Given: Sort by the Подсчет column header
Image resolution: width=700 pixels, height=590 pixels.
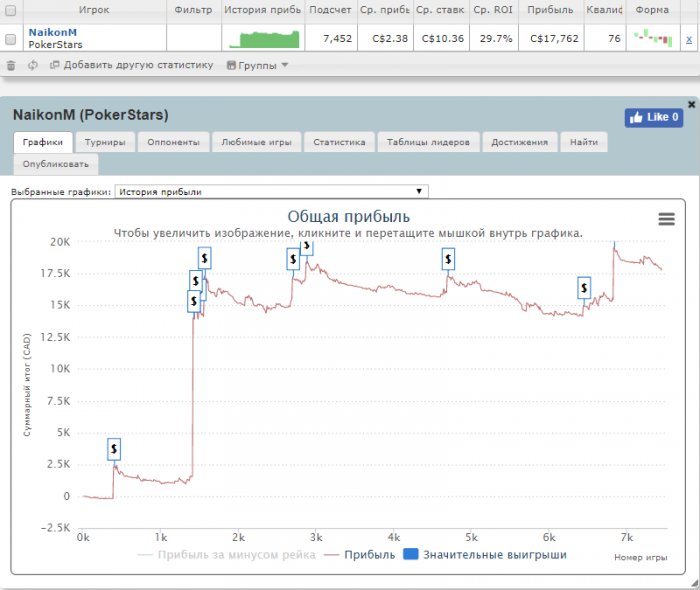Looking at the screenshot, I should (x=330, y=10).
